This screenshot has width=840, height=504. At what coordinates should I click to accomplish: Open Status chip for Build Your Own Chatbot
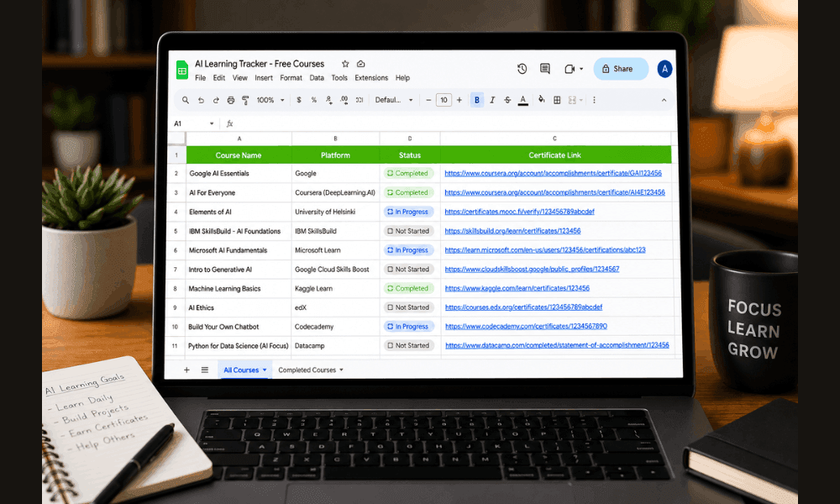click(408, 327)
